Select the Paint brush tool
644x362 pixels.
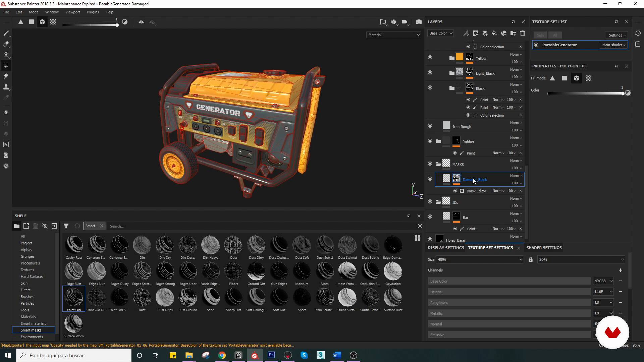click(6, 33)
